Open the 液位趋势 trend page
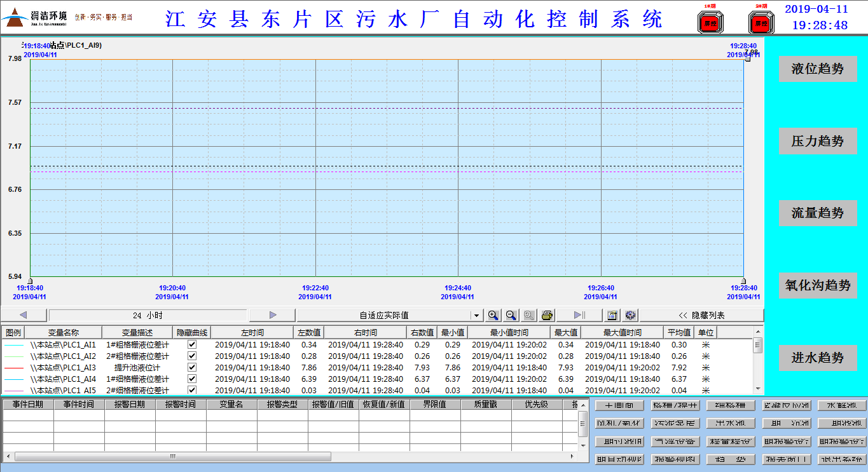 tap(818, 69)
